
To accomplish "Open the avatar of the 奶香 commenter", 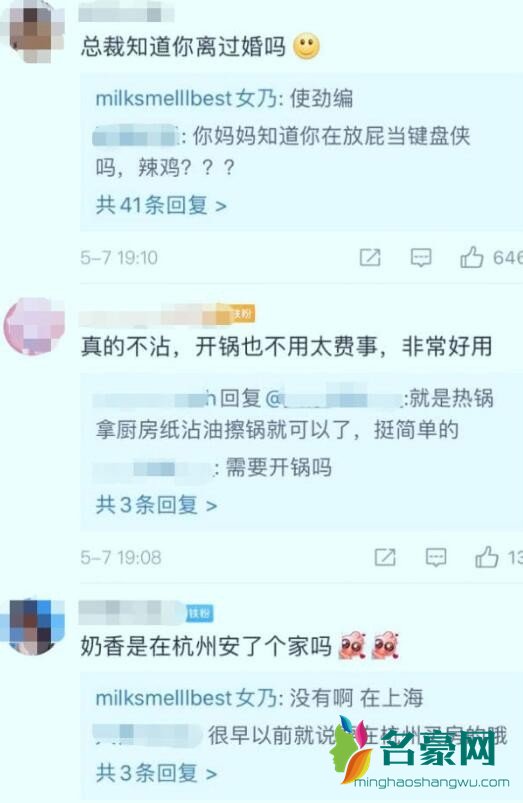I will [34, 626].
